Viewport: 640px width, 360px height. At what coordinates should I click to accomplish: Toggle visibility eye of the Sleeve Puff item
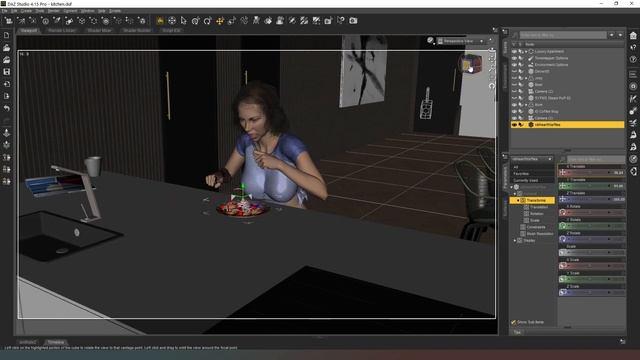click(x=514, y=98)
